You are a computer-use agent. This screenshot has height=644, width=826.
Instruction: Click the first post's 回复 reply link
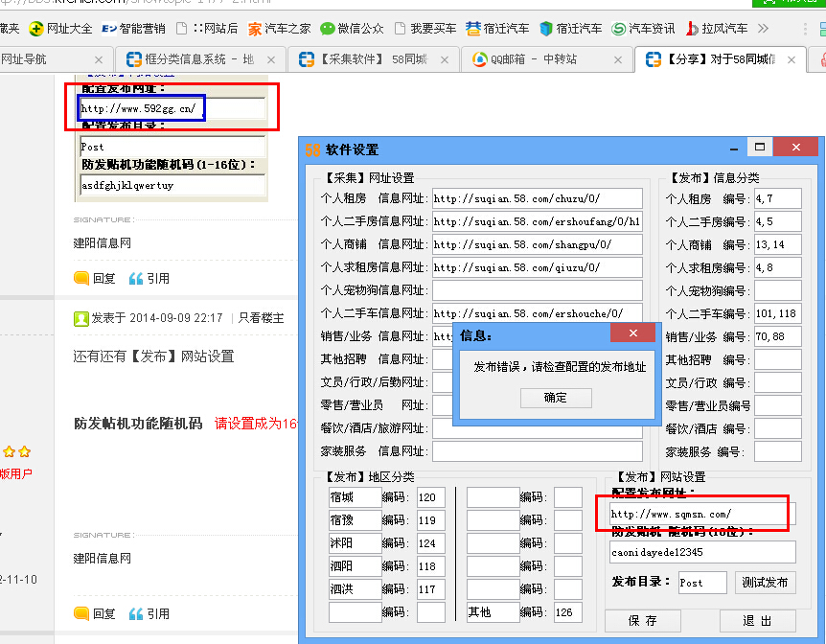pyautogui.click(x=95, y=278)
